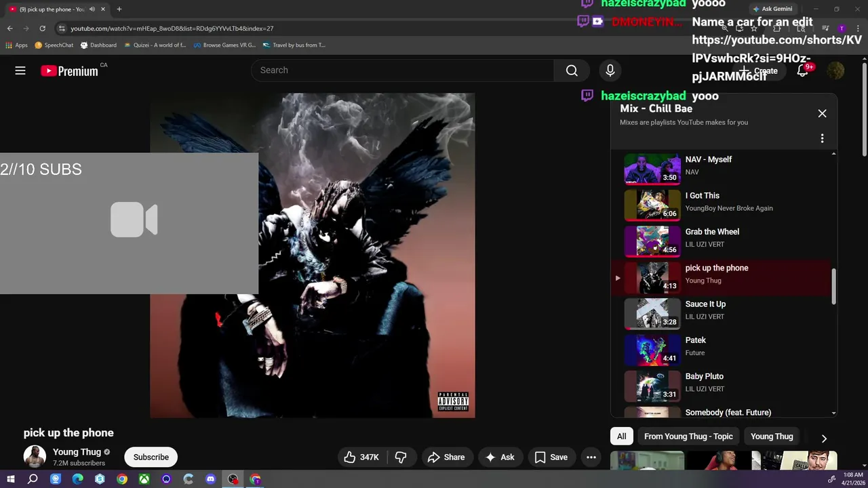The image size is (868, 488).
Task: Open Xbox app from taskbar
Action: (x=144, y=479)
